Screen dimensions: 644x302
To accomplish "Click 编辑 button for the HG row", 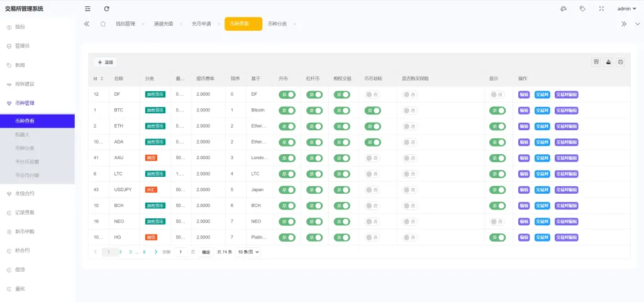I will [524, 237].
